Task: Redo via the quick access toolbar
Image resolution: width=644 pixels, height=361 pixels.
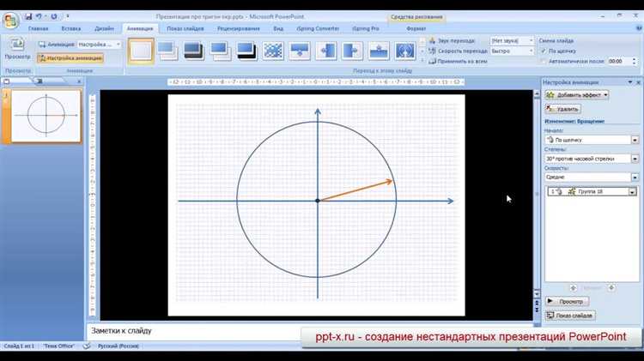Action: 54,17
